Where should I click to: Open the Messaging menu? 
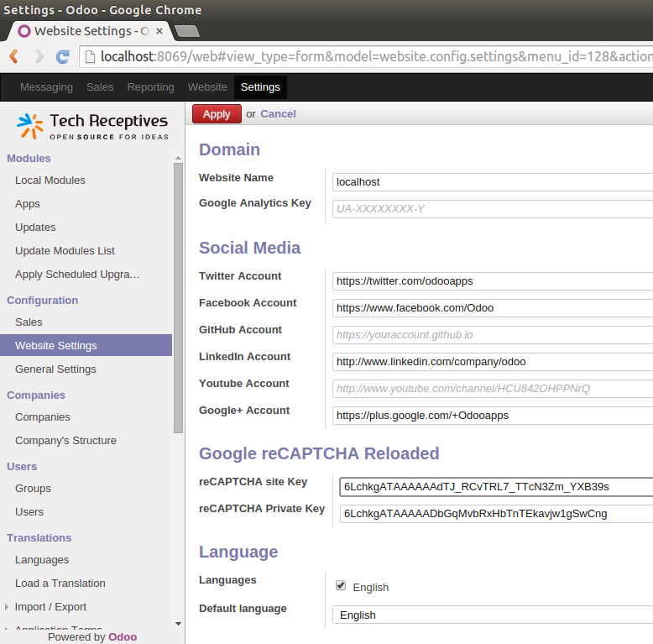(46, 87)
